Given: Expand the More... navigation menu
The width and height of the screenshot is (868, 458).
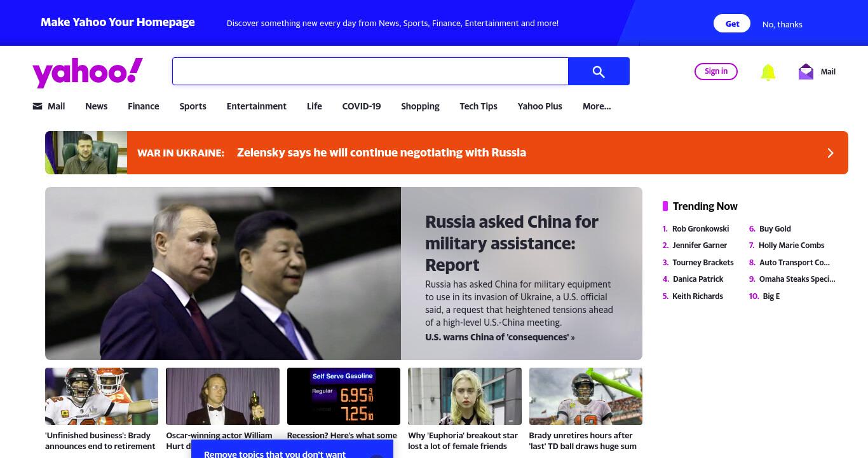Looking at the screenshot, I should coord(597,106).
